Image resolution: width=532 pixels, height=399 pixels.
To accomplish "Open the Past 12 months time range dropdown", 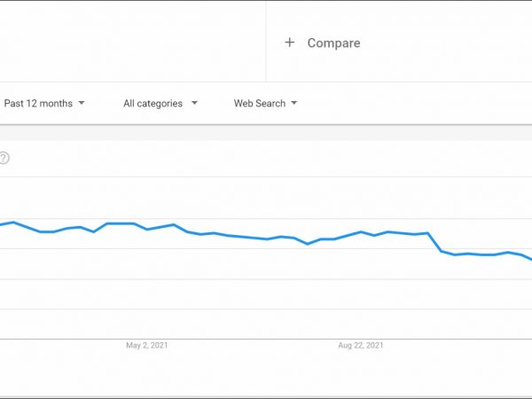I will pos(38,104).
